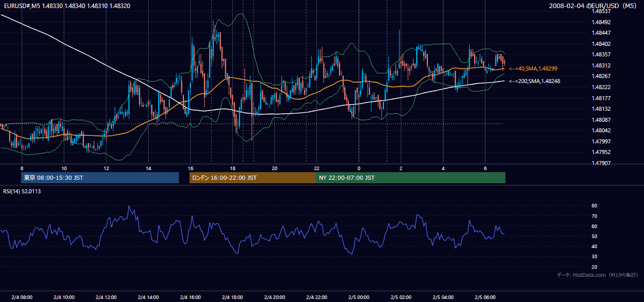Click RSI scale label 30
This screenshot has height=302, width=644.
tap(595, 257)
